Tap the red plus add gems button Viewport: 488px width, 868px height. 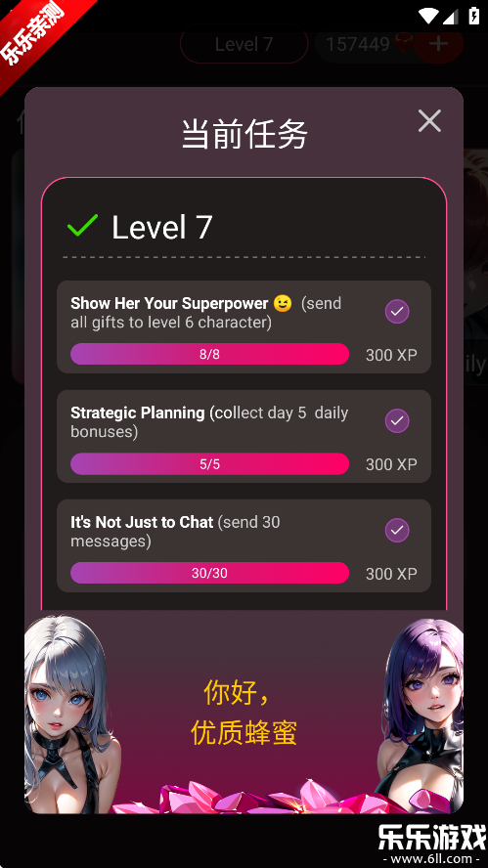point(439,44)
